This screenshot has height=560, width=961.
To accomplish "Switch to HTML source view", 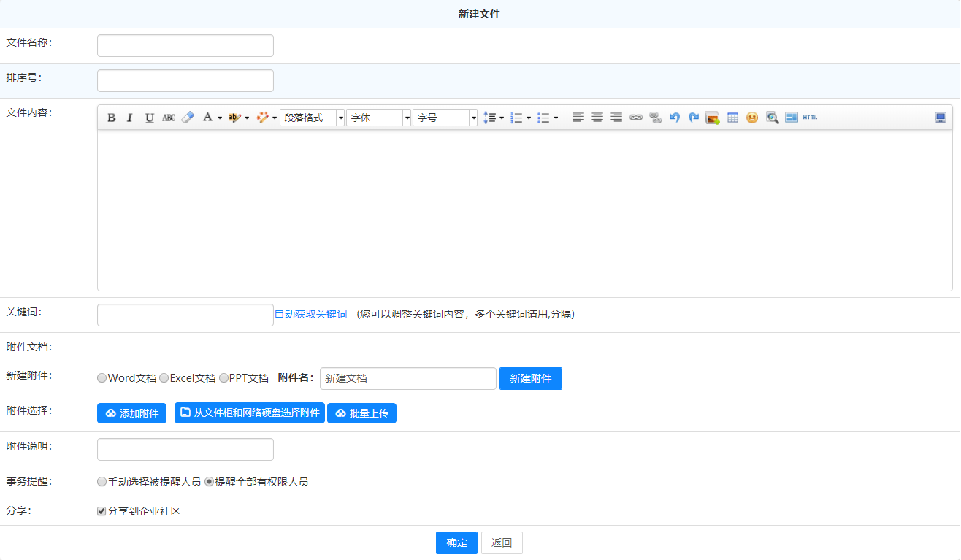I will pos(810,118).
